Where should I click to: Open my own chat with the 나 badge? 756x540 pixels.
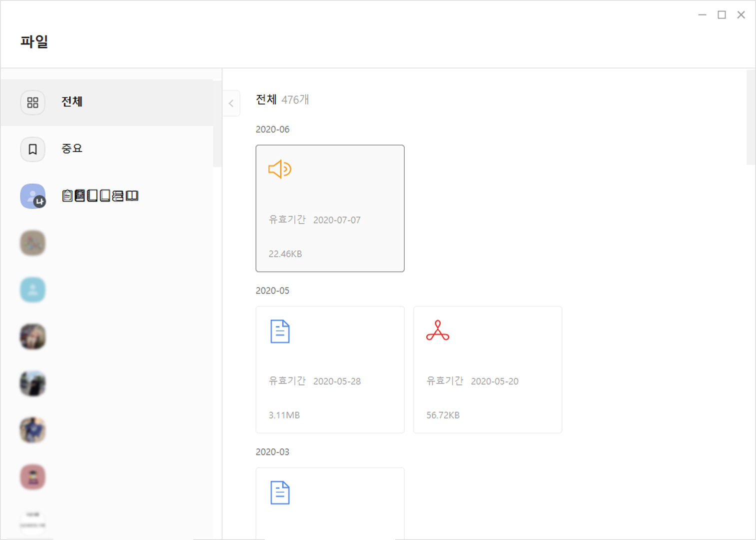(32, 196)
